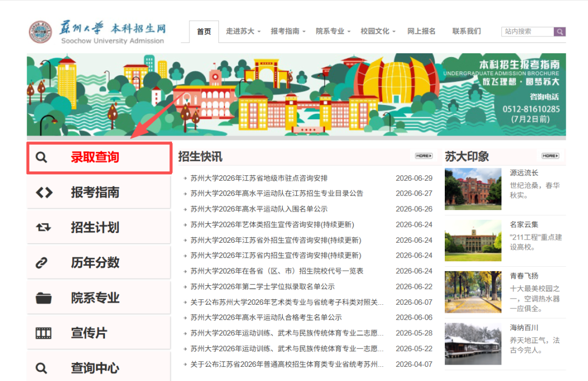Open 联系我们 in the navigation bar
Image resolution: width=588 pixels, height=381 pixels.
coord(467,31)
